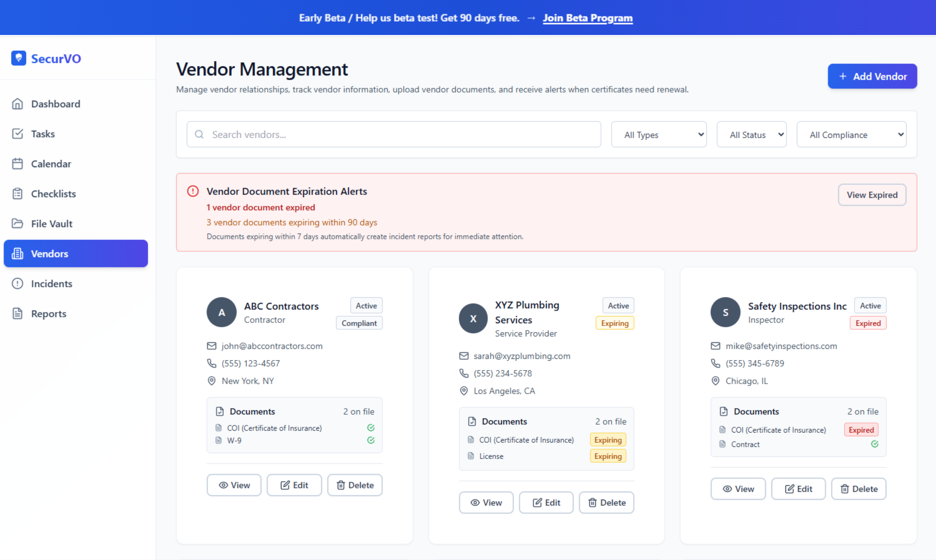The height and width of the screenshot is (560, 936).
Task: Open the All Status dropdown
Action: [x=751, y=134]
